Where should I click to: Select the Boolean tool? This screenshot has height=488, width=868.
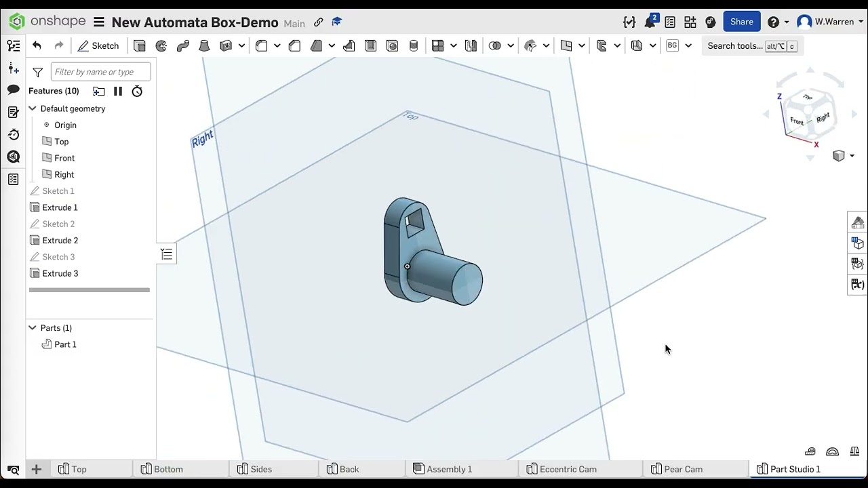click(495, 45)
